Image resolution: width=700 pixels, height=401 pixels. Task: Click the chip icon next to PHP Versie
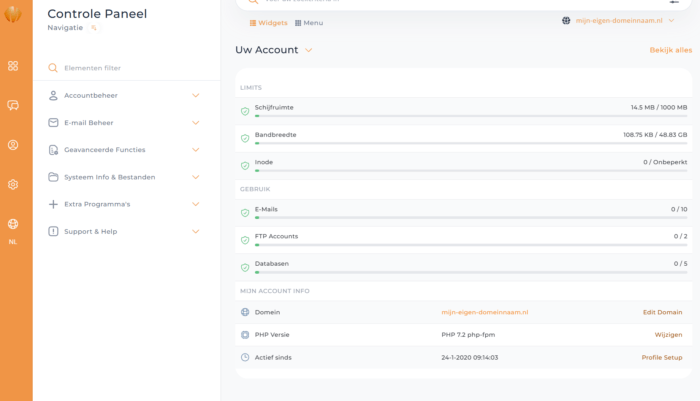[x=245, y=334]
